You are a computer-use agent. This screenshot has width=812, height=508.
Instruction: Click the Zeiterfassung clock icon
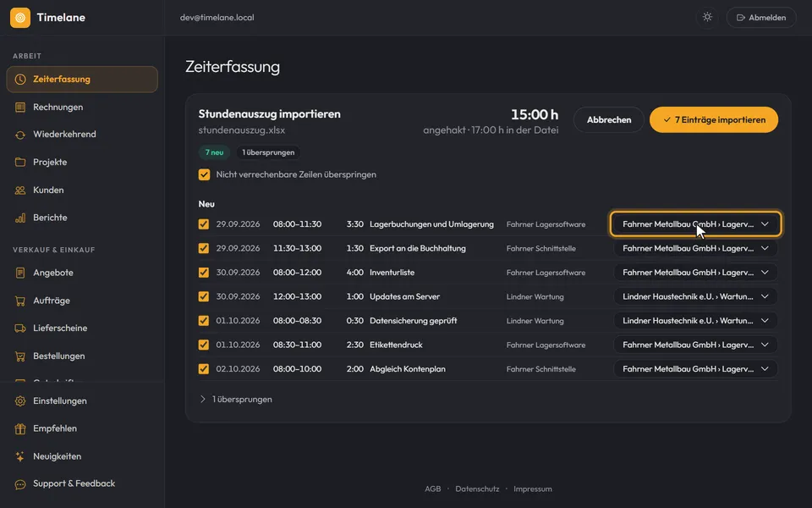[x=20, y=80]
